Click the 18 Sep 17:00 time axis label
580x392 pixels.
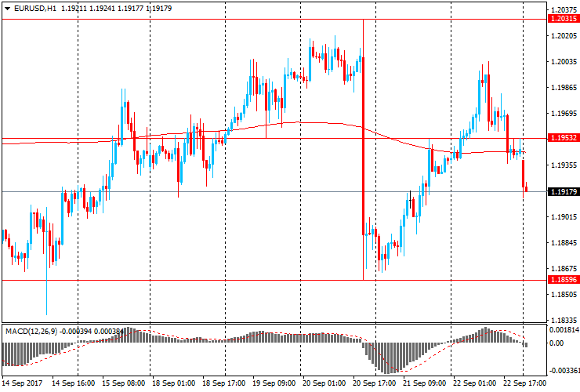pos(223,383)
